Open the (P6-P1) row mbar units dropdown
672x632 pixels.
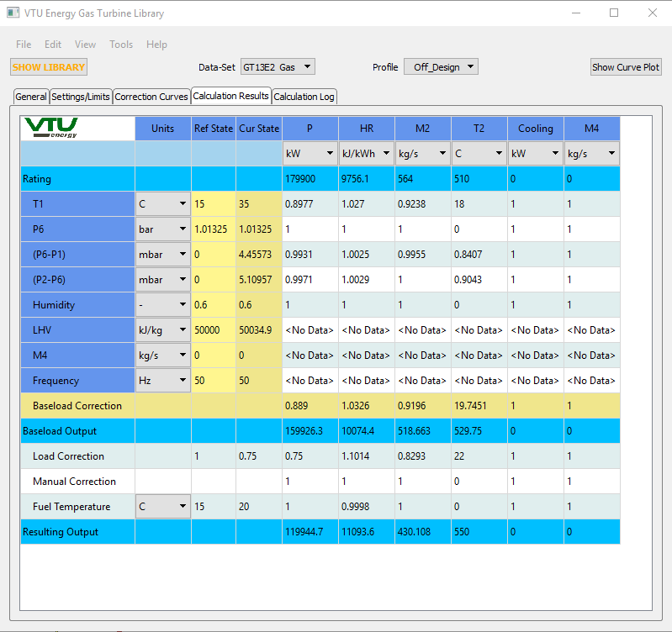tap(163, 255)
